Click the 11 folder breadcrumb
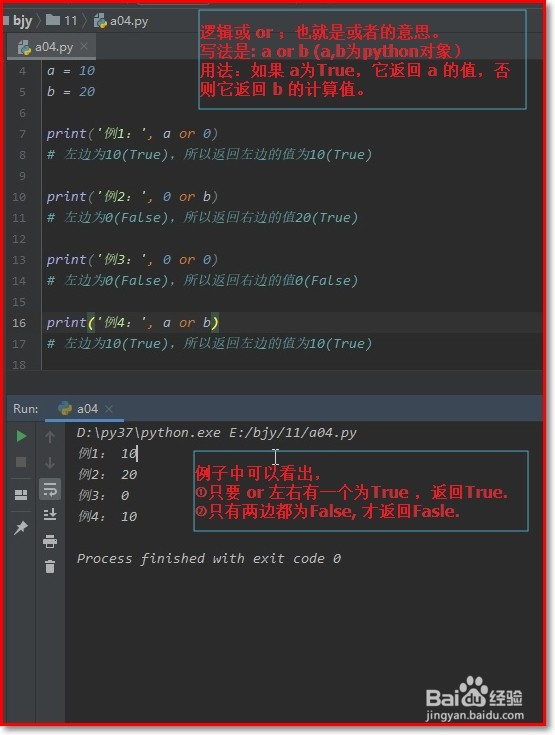The image size is (555, 735). point(62,21)
